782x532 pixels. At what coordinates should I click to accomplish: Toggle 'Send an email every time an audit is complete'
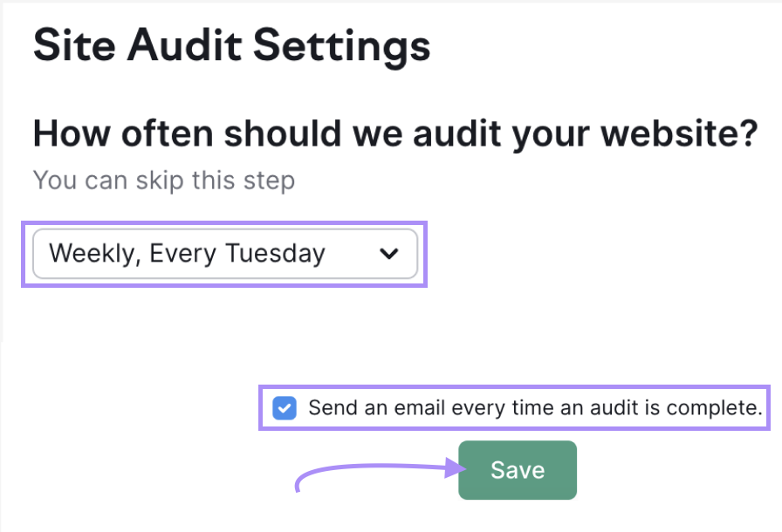[x=284, y=407]
